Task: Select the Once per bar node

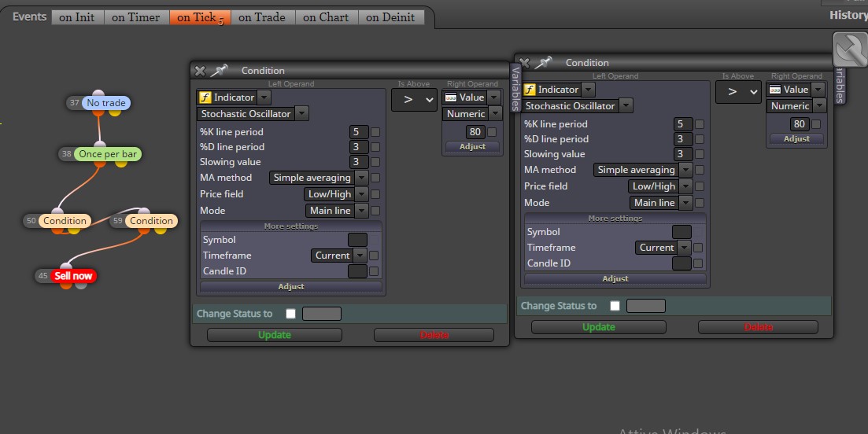Action: click(107, 153)
